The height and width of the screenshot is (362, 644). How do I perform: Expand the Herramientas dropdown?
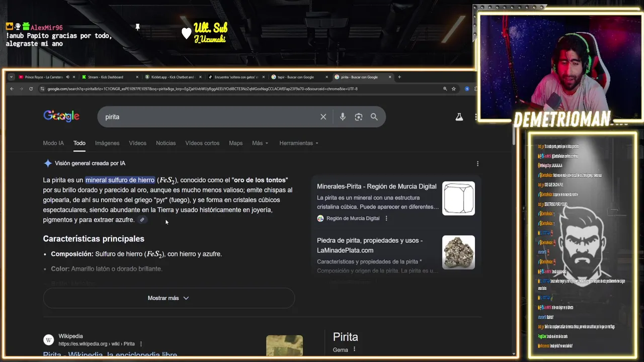(x=299, y=143)
